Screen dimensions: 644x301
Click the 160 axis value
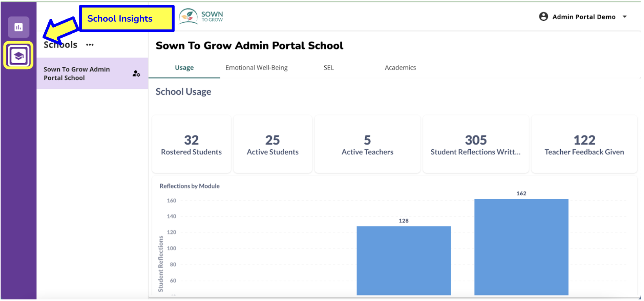coord(172,201)
